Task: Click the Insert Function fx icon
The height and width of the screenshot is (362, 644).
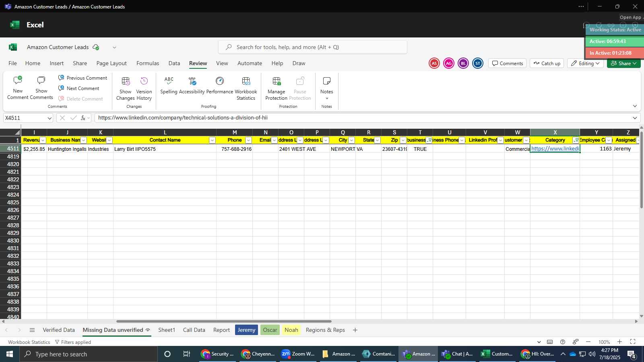Action: pos(83,118)
